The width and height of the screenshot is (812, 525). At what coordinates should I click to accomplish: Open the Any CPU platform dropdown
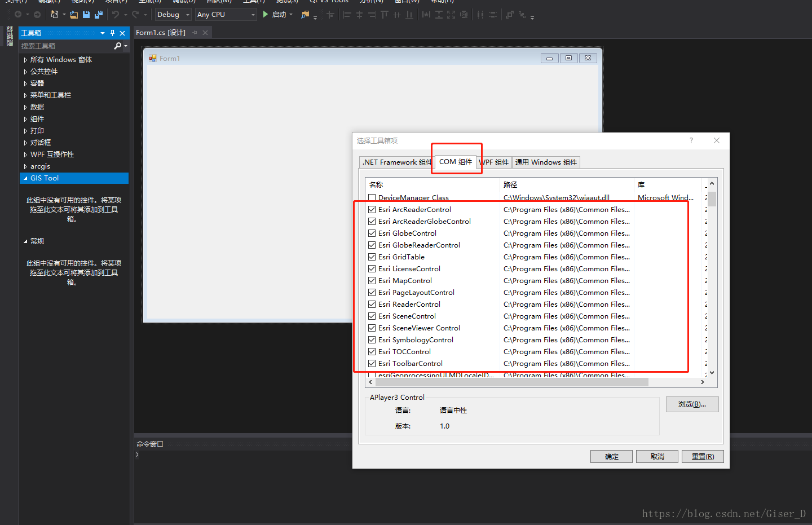(226, 15)
